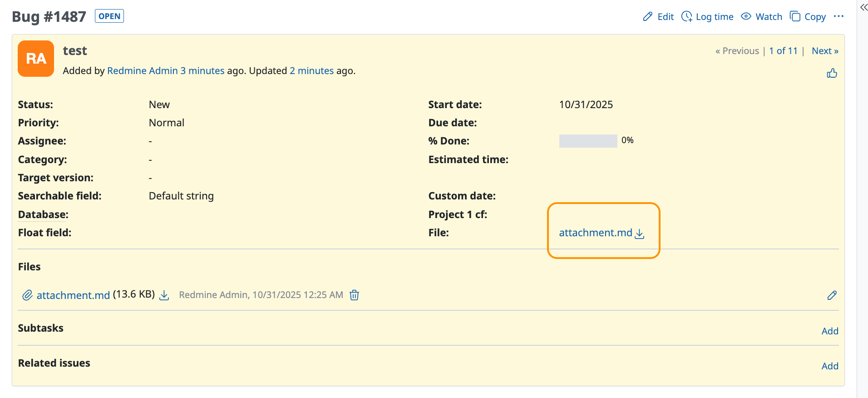The width and height of the screenshot is (868, 398).
Task: Copy this issue
Action: (808, 17)
